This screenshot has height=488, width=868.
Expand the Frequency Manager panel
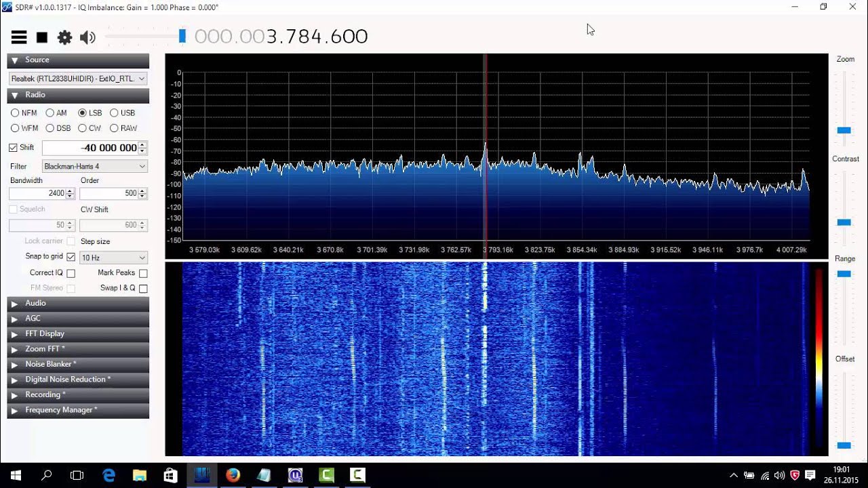78,410
